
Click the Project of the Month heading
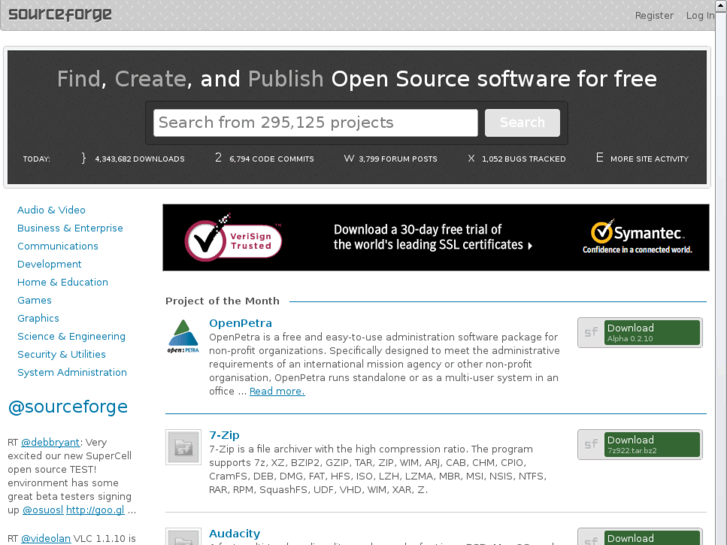point(222,301)
